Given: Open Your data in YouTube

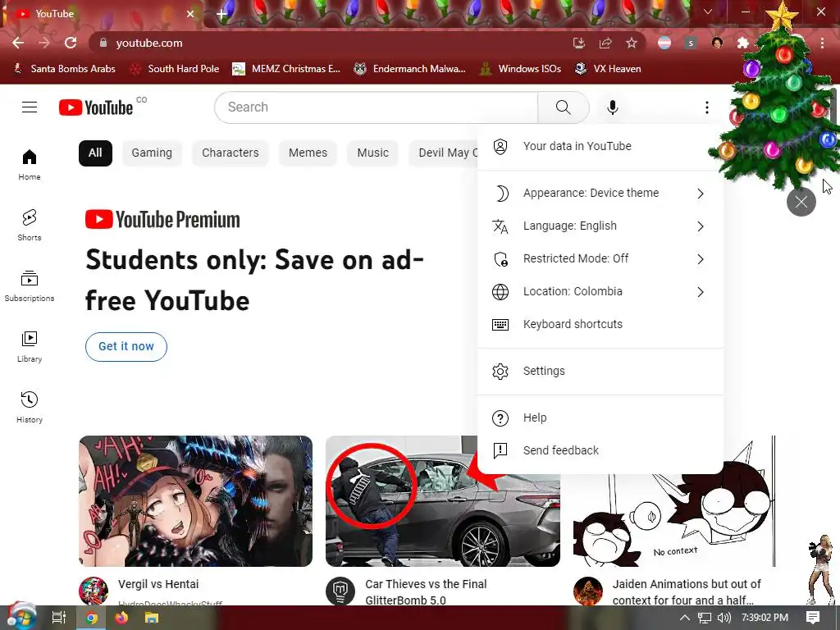Looking at the screenshot, I should click(x=600, y=146).
